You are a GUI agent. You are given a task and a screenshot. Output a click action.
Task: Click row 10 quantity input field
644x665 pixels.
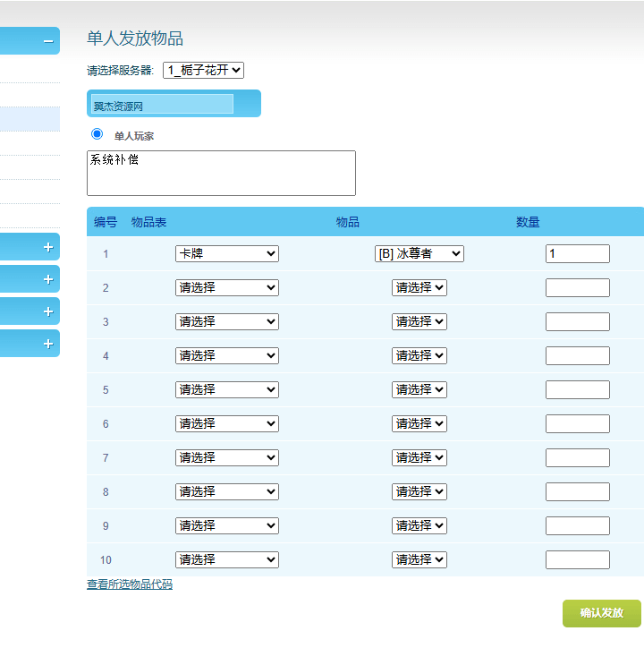click(578, 559)
